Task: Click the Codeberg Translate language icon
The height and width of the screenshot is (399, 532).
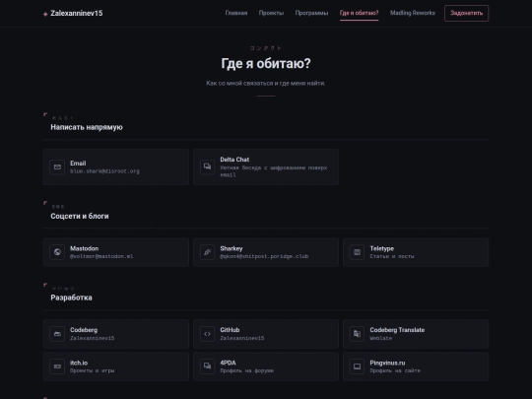Action: (357, 334)
